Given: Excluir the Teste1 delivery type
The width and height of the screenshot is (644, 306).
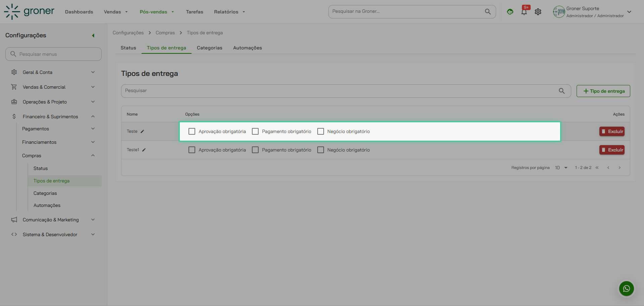Looking at the screenshot, I should coord(612,150).
